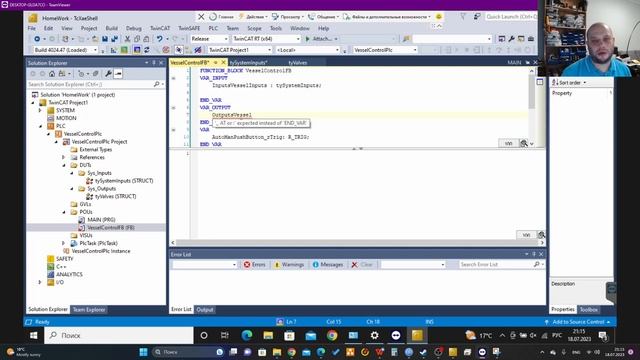The height and width of the screenshot is (360, 640).
Task: Select MAIN (PRG) in the tree
Action: pos(101,220)
